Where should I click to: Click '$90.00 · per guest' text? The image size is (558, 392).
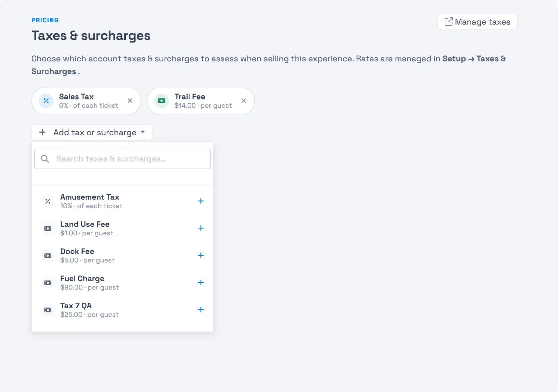coord(89,288)
